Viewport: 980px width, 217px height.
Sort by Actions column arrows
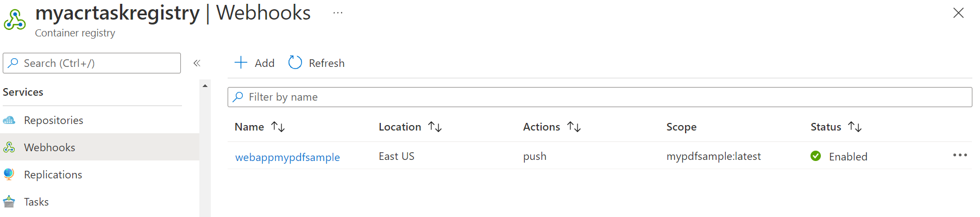tap(574, 127)
